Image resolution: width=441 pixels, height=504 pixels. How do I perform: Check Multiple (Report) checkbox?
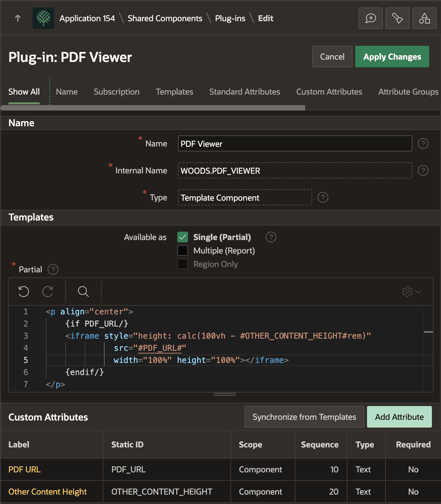pos(183,251)
